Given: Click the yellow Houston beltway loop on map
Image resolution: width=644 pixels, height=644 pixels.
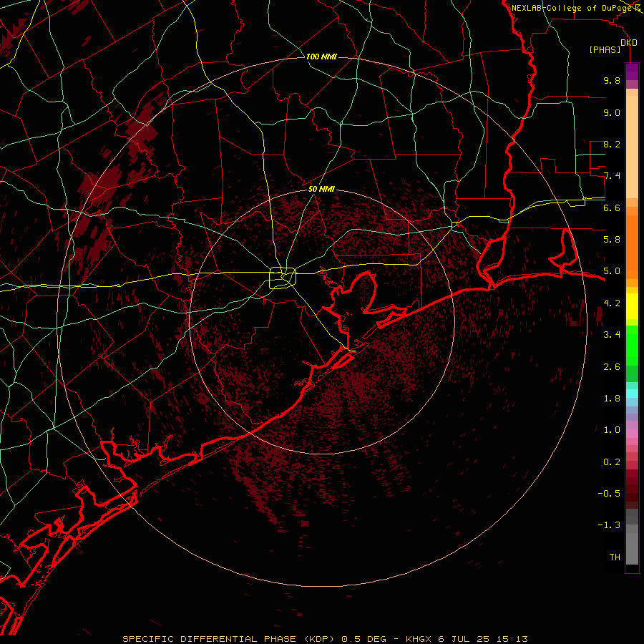Looking at the screenshot, I should point(283,278).
